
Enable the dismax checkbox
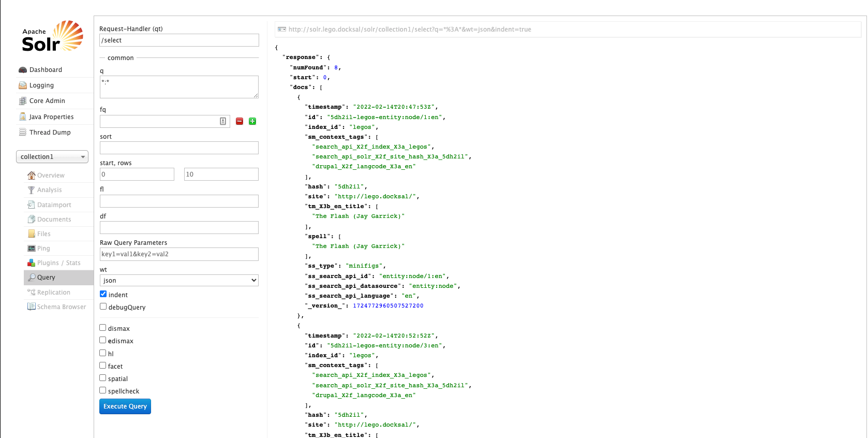click(102, 328)
